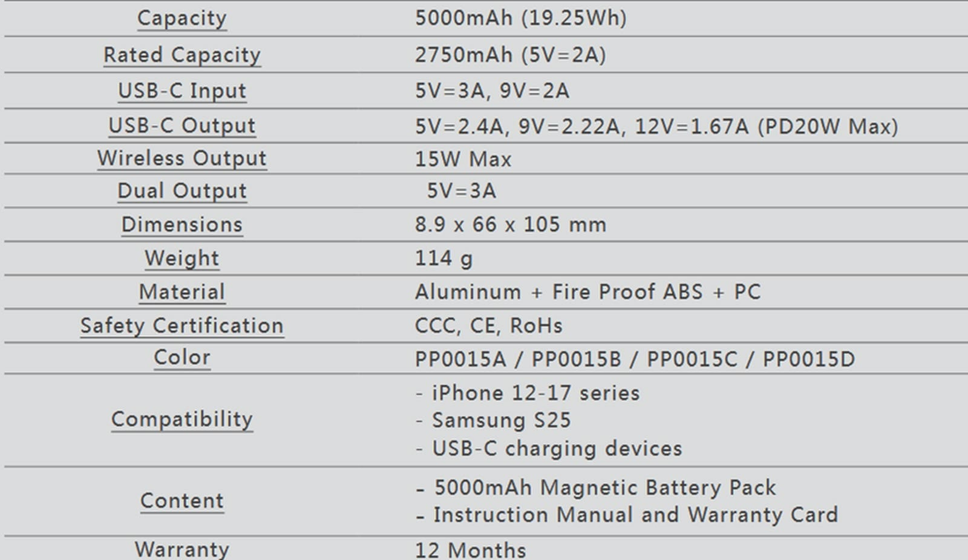Open the Safety Certification label
Viewport: 968px width, 560px height.
[x=181, y=326]
